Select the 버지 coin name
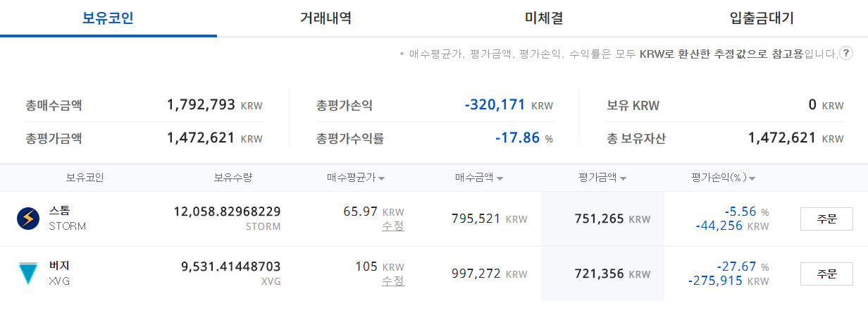This screenshot has width=868, height=318. click(x=60, y=266)
